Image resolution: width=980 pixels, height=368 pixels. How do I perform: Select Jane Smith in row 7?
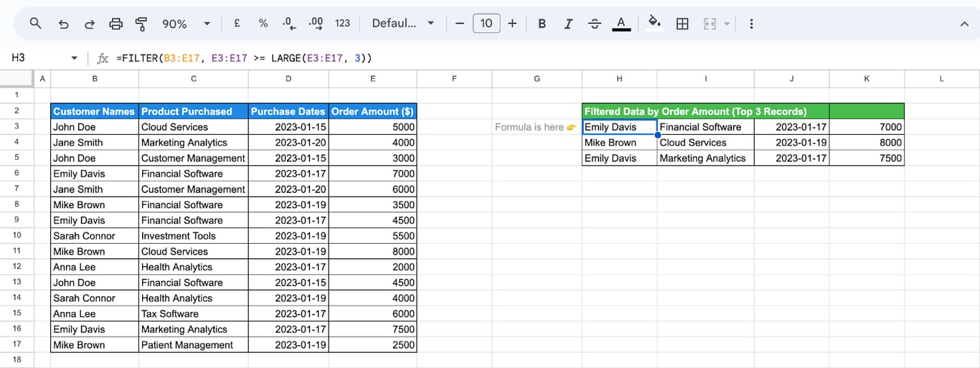[x=95, y=189]
